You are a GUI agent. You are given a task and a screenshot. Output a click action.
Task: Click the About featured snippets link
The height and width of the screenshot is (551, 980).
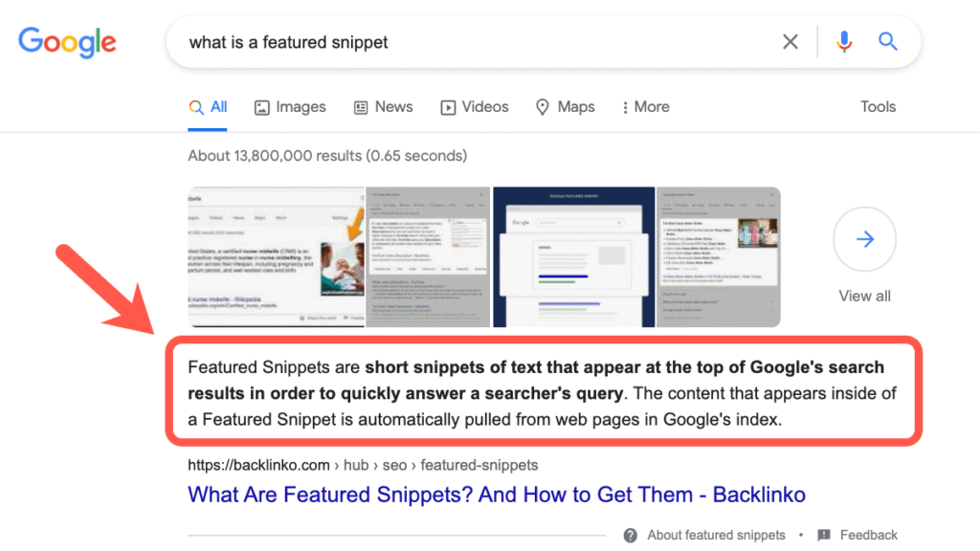tap(716, 535)
